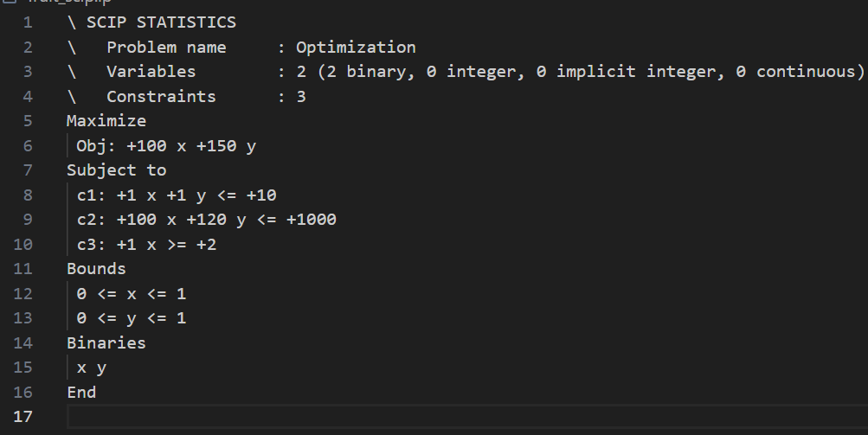868x435 pixels.
Task: Click the '0 <= y <= 1' bound line
Action: click(x=132, y=318)
